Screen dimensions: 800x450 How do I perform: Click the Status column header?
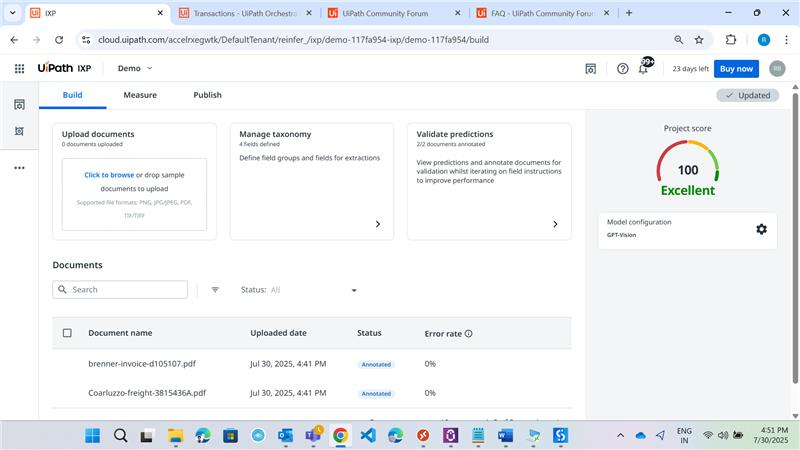coord(369,333)
